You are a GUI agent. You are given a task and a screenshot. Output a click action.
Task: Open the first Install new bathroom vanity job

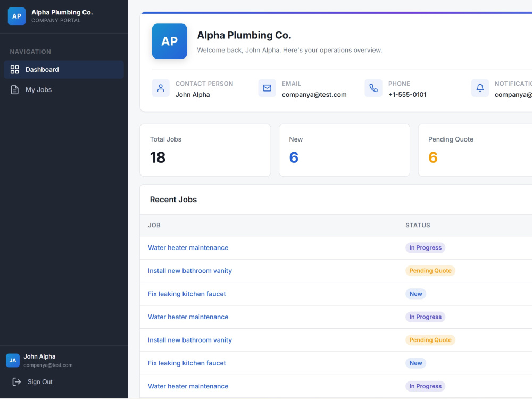190,271
